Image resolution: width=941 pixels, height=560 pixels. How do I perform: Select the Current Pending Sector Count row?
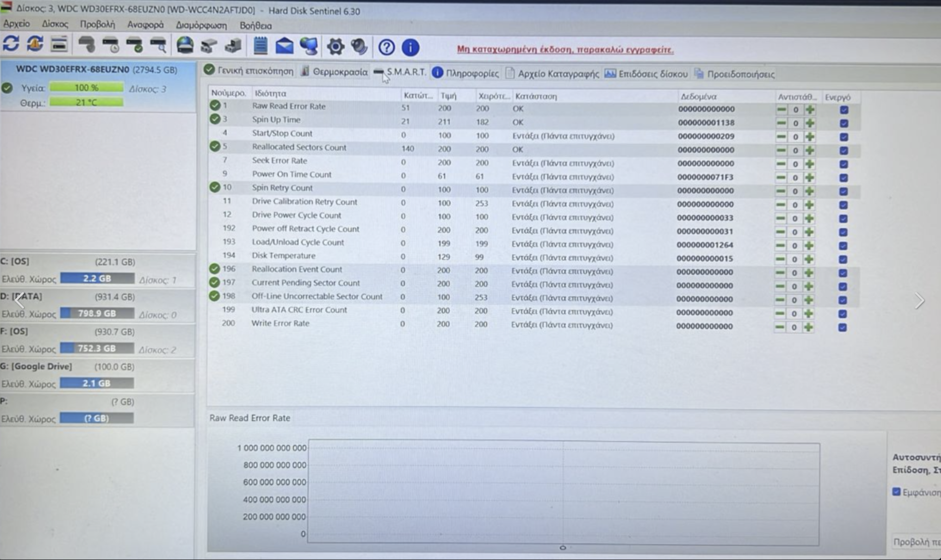pyautogui.click(x=305, y=283)
